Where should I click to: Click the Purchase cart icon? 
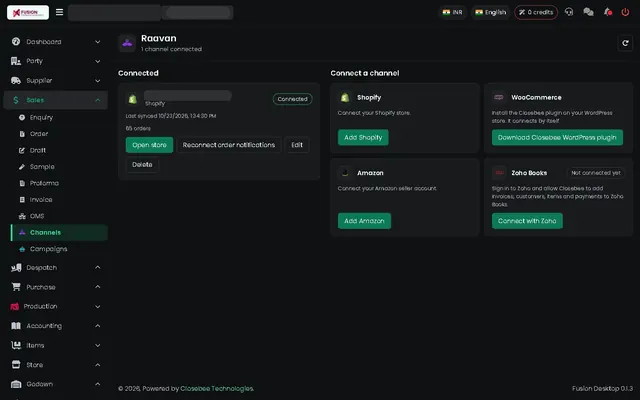(x=16, y=287)
